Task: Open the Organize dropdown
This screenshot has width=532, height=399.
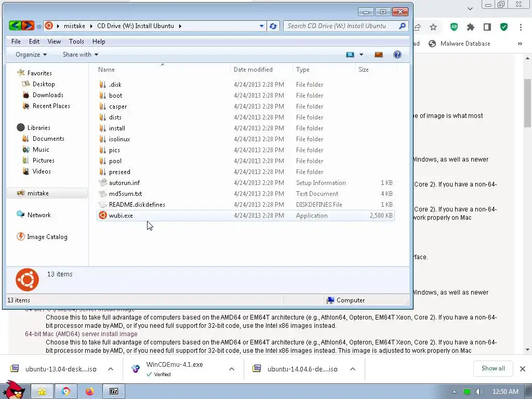Action: [31, 55]
